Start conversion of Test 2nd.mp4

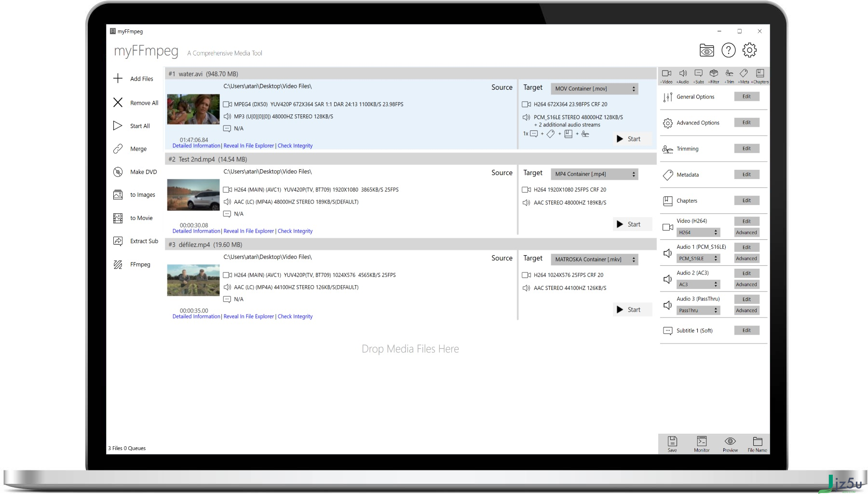[x=633, y=224]
